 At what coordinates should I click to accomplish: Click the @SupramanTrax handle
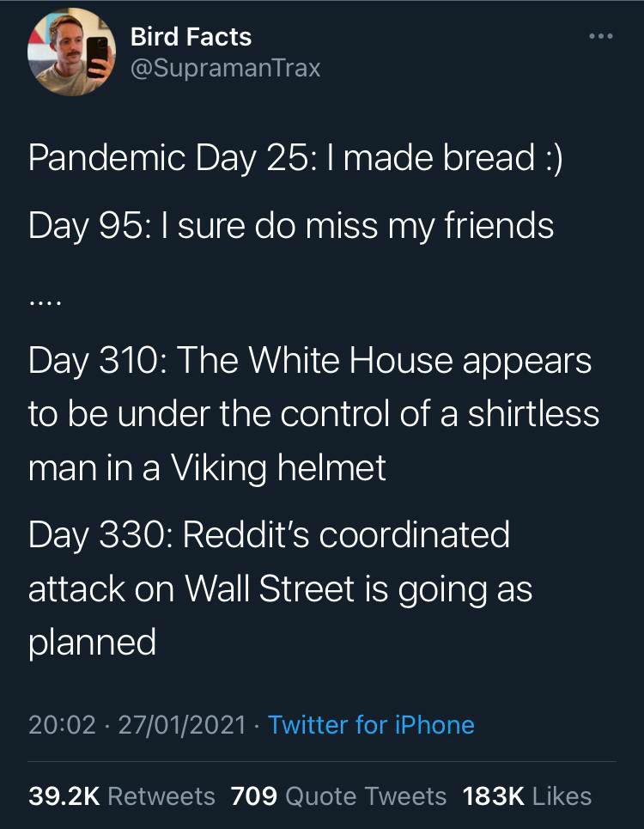click(225, 68)
